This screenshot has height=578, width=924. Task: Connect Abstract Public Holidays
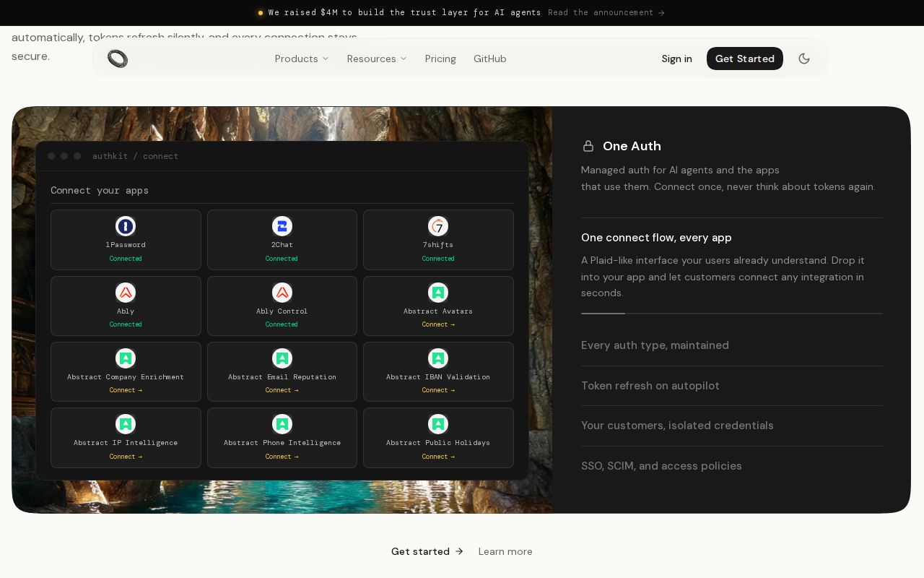click(x=438, y=457)
